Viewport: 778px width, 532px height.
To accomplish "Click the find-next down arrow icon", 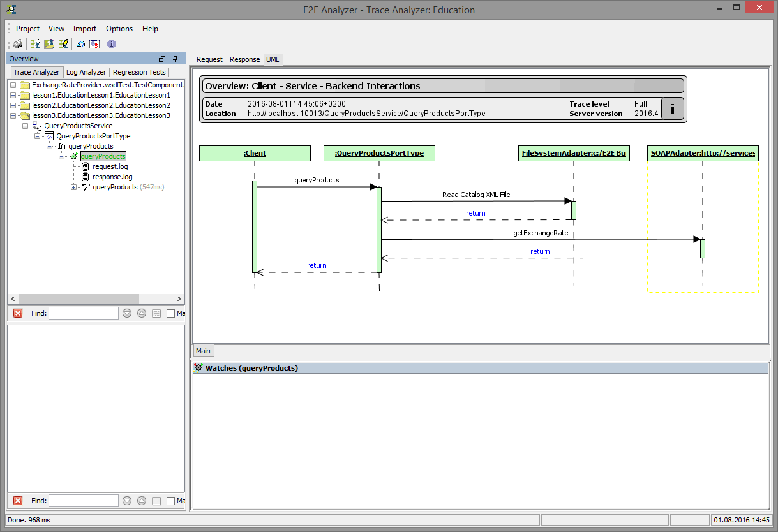I will (127, 313).
